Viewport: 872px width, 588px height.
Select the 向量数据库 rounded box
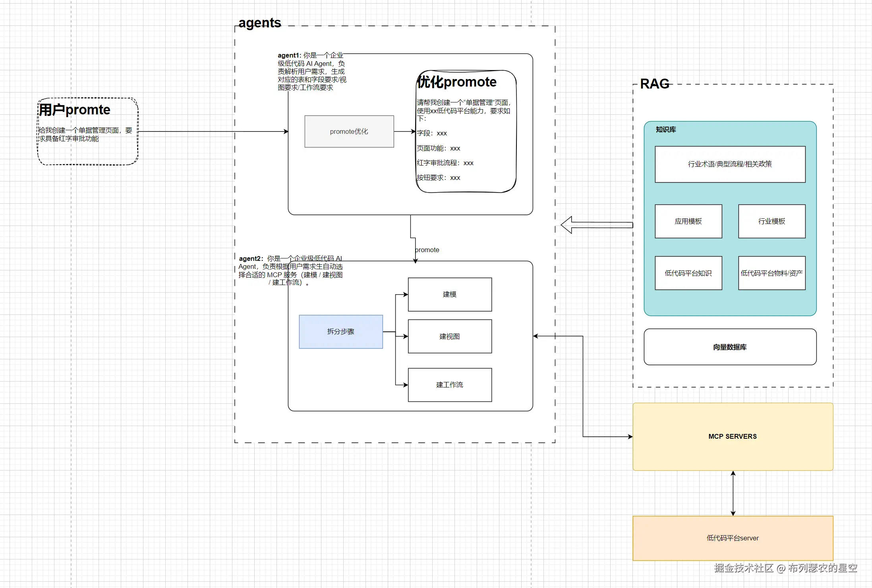pos(729,347)
